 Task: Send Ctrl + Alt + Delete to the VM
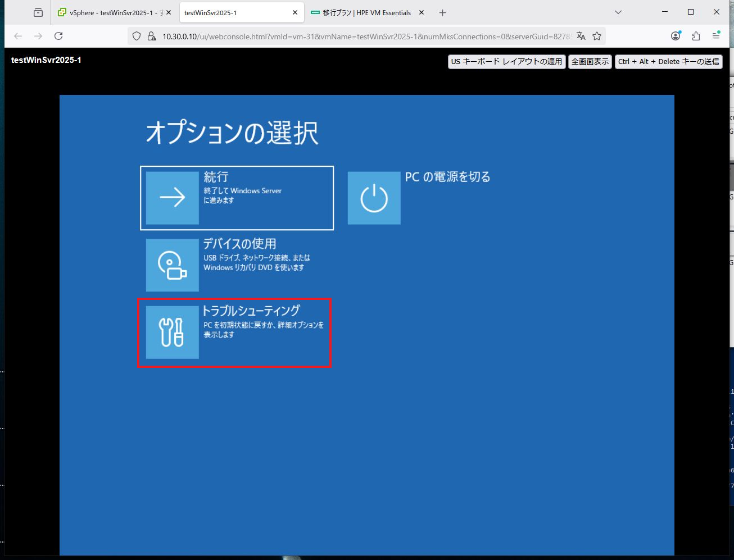coord(668,62)
